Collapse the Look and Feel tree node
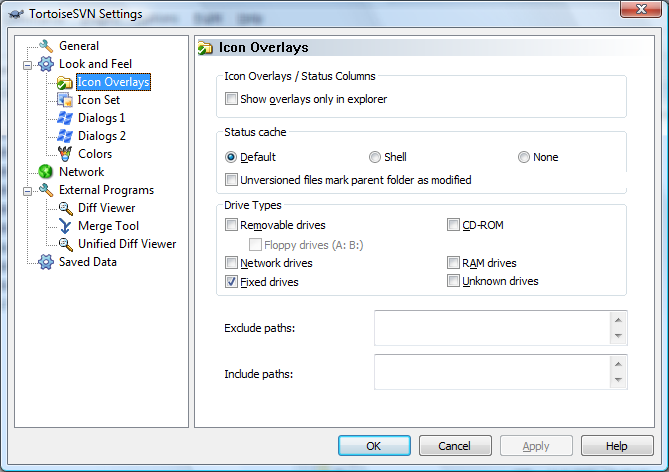This screenshot has width=669, height=472. coord(28,65)
